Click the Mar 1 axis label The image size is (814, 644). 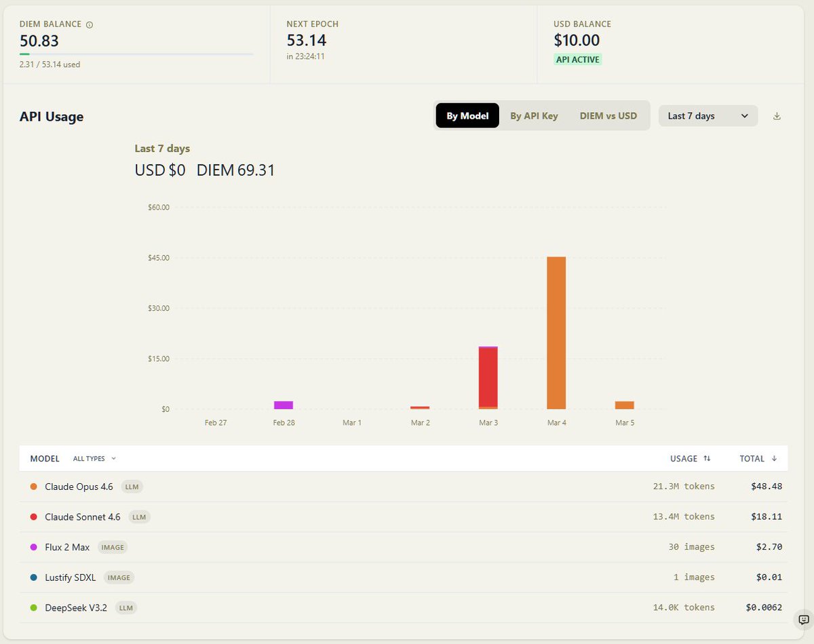pyautogui.click(x=352, y=423)
